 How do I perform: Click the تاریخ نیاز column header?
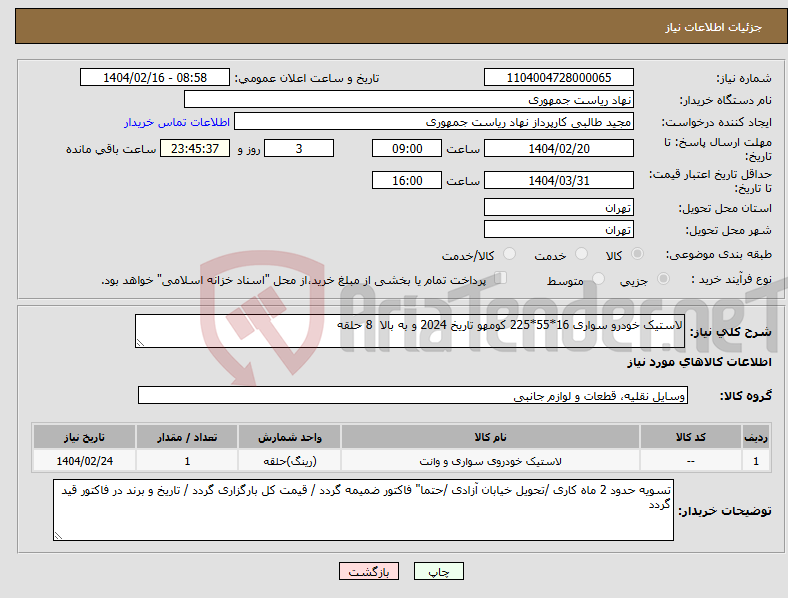pyautogui.click(x=84, y=437)
